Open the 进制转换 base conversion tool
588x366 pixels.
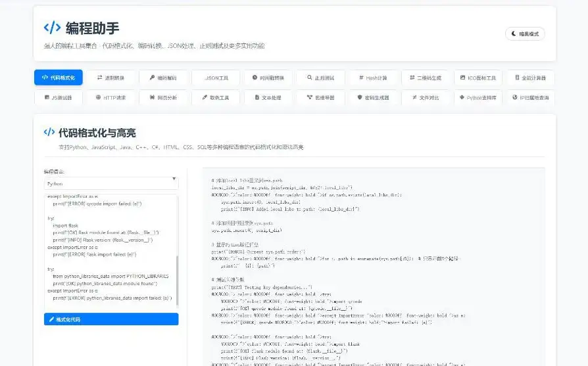point(110,78)
